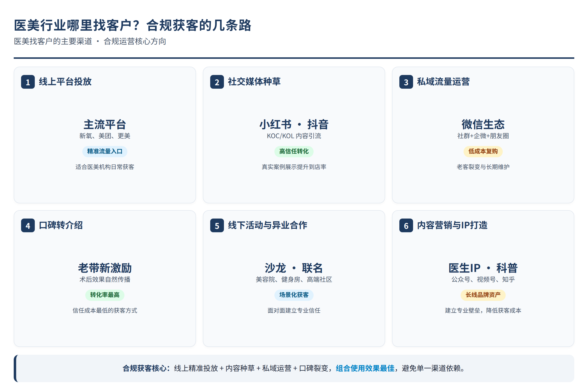
Task: Click the description 面对面建立专业信任
Action: (x=294, y=310)
